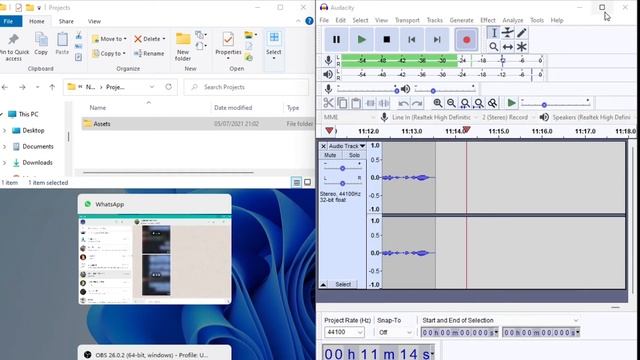
Task: Click the Select button below the track
Action: (x=343, y=284)
